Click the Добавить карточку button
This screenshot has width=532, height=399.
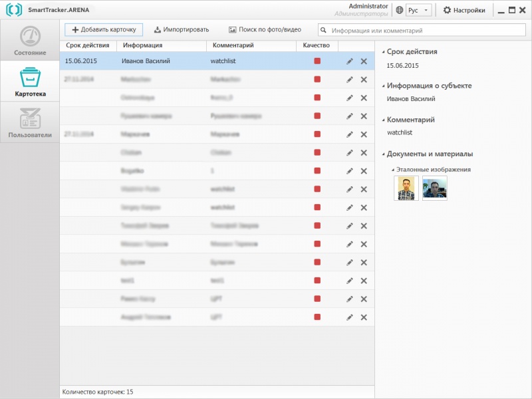pyautogui.click(x=104, y=30)
